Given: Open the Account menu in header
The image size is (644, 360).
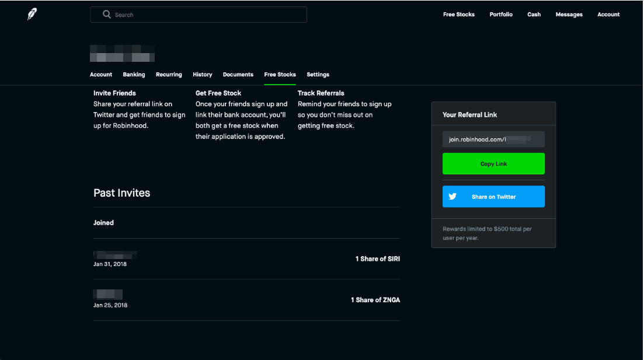Looking at the screenshot, I should (608, 15).
